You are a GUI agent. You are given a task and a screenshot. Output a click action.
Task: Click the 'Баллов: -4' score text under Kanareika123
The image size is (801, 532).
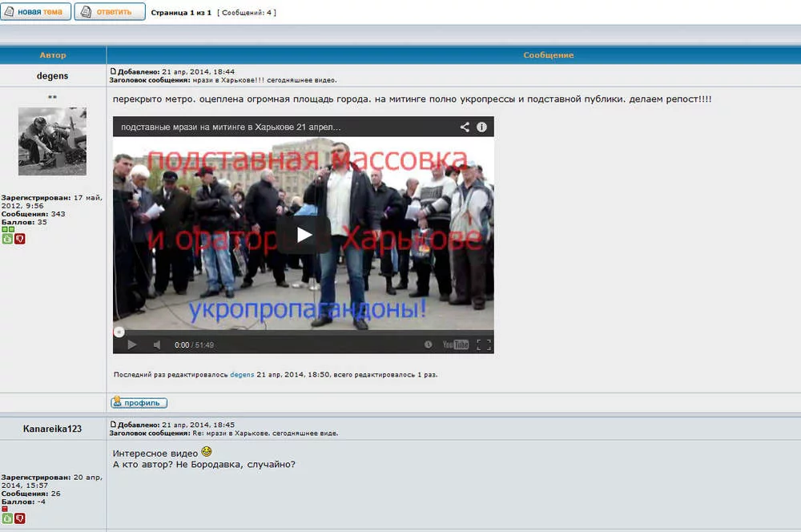click(23, 502)
